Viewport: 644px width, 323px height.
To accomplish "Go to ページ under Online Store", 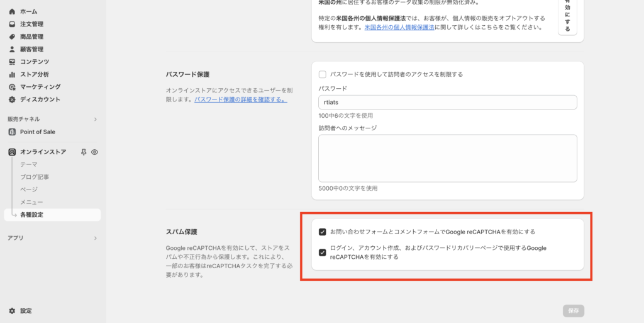I will [x=29, y=190].
